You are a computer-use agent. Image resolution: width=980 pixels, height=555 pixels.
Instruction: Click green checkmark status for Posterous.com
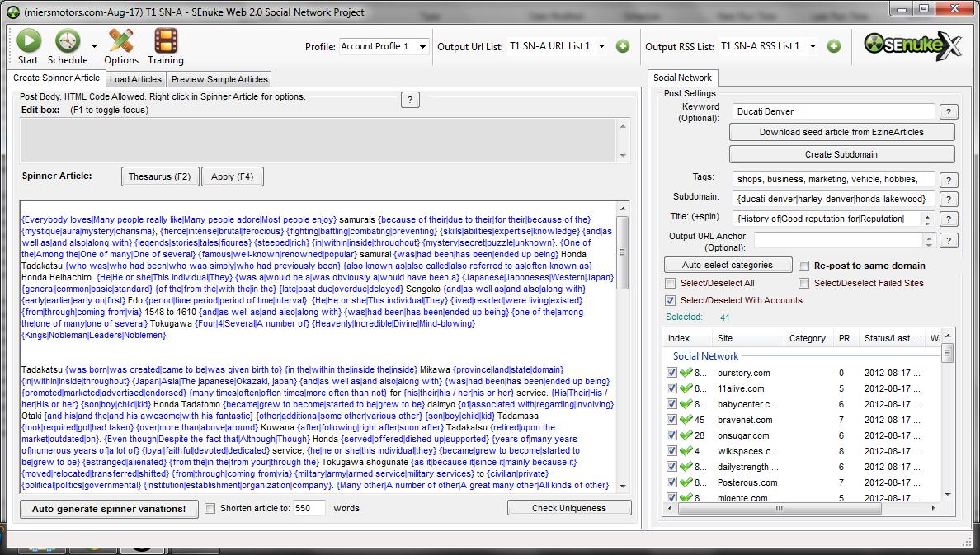point(686,482)
